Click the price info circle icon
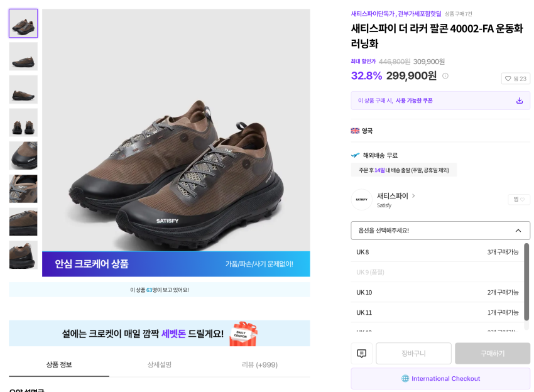 445,76
